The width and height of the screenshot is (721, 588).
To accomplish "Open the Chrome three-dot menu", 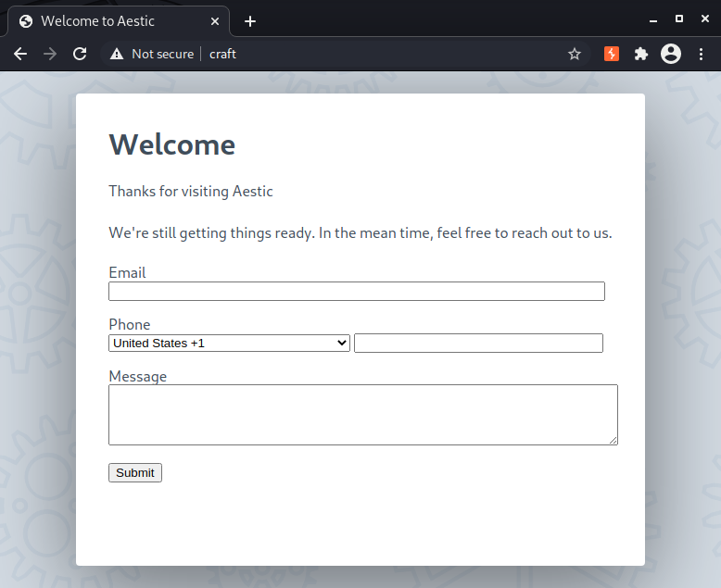I will (701, 55).
